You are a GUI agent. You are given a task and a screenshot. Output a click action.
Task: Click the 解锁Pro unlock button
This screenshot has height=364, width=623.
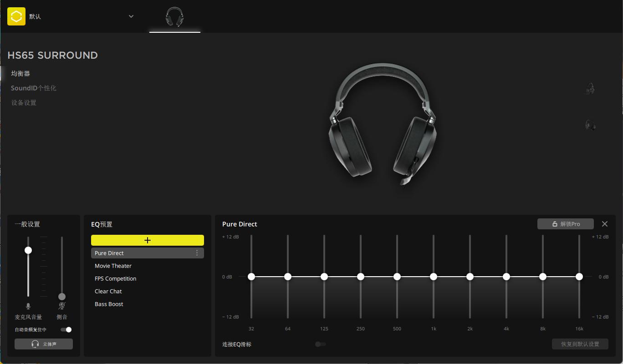pyautogui.click(x=565, y=224)
